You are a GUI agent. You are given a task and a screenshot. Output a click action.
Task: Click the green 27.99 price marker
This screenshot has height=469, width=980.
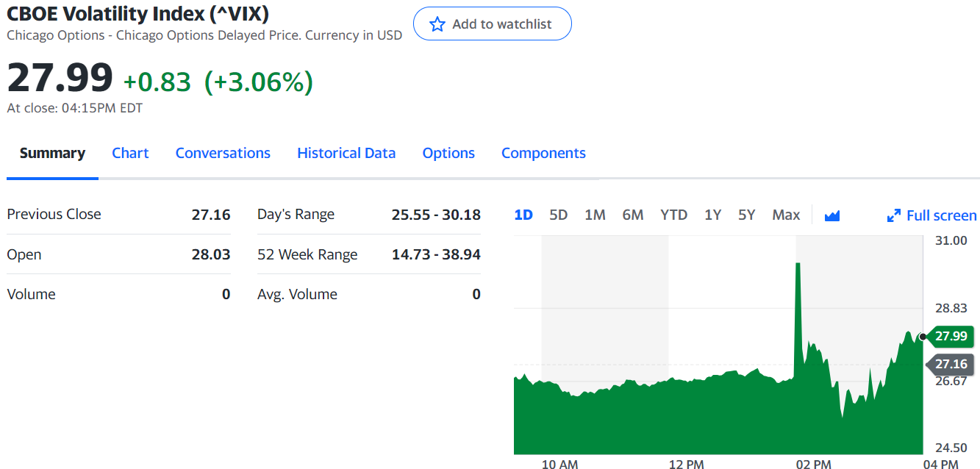(951, 336)
